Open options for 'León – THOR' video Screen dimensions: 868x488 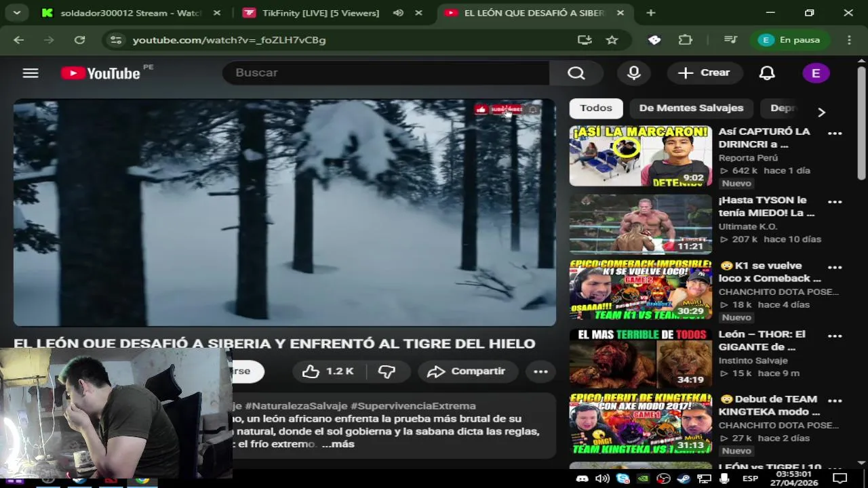[835, 336]
